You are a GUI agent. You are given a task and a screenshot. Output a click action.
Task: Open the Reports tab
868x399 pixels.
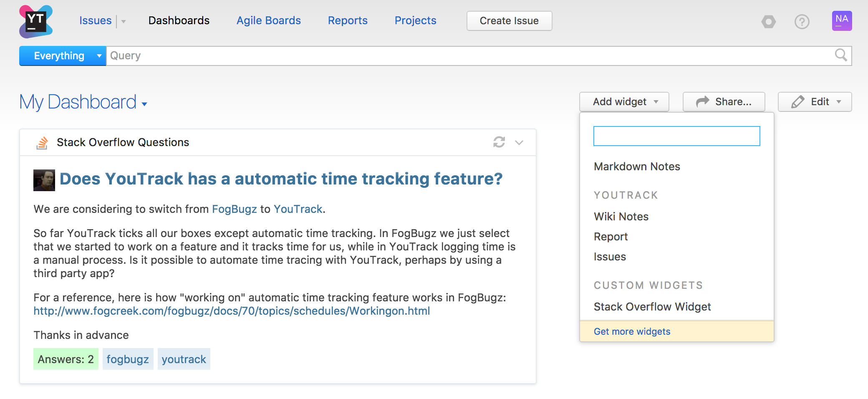pos(348,20)
